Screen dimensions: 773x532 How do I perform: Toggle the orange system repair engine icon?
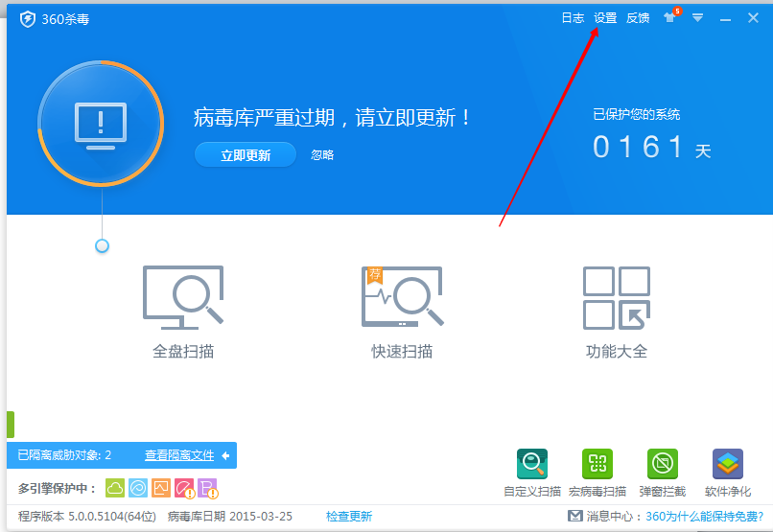[x=161, y=488]
